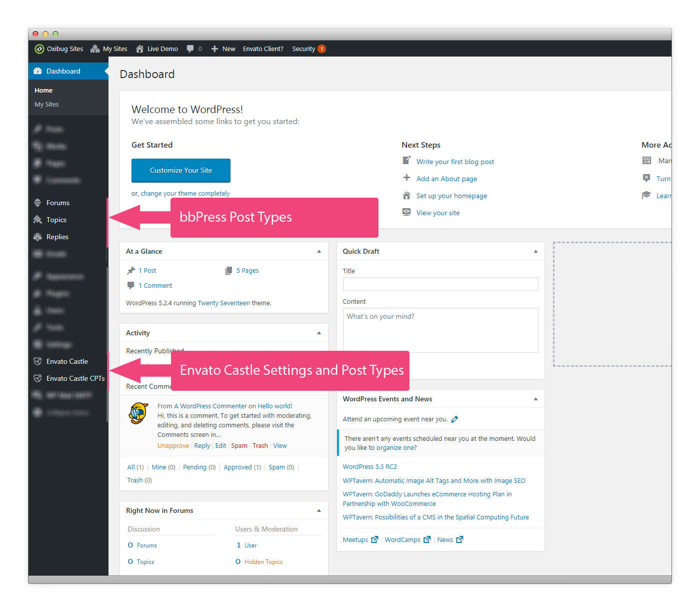Screen dimensions: 700x612
Task: Click the Replies icon in the sidebar
Action: (38, 237)
